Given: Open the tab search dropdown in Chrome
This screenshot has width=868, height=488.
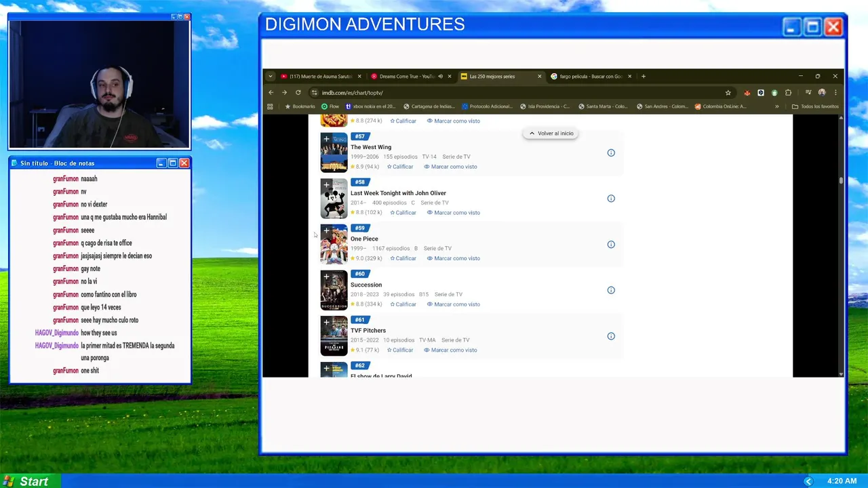Looking at the screenshot, I should tap(270, 77).
